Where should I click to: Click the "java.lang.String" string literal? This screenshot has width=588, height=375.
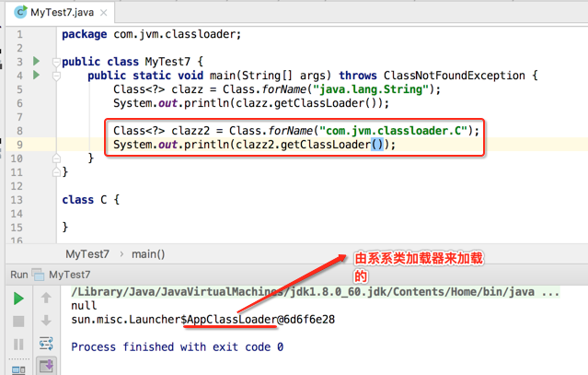[371, 89]
